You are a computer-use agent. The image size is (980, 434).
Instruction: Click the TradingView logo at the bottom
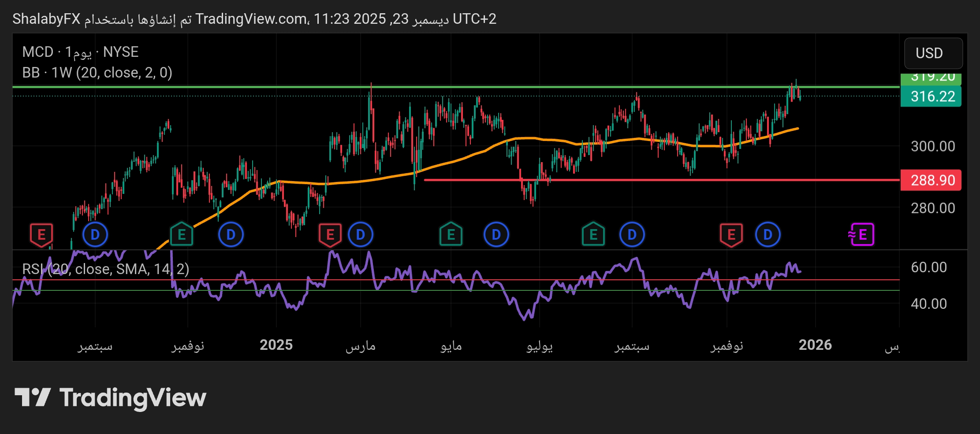tap(110, 398)
